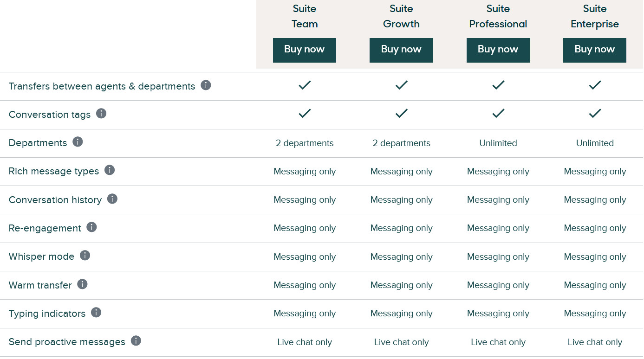644x359 pixels.
Task: Click Whisper mode 'Messaging only' for Suite Professional
Action: (x=498, y=257)
